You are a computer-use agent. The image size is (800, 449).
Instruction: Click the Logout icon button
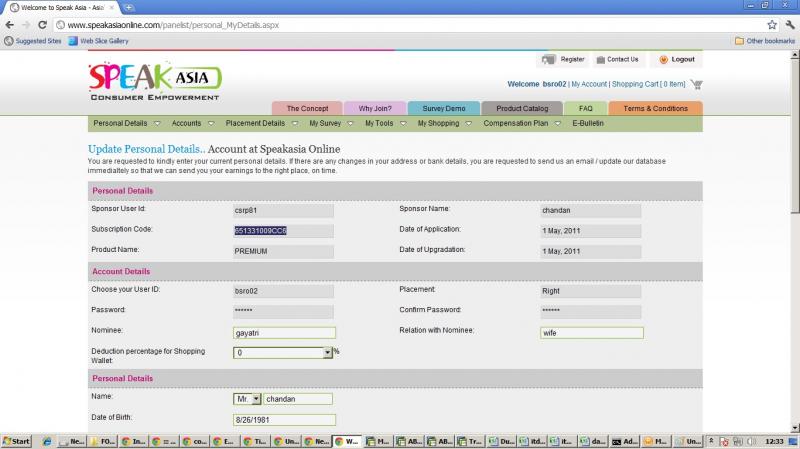click(x=663, y=60)
